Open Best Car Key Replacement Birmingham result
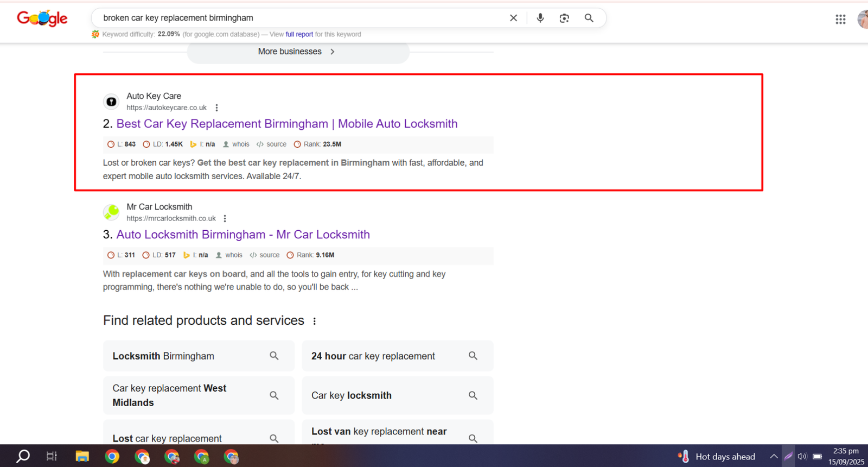868x467 pixels. click(x=286, y=124)
